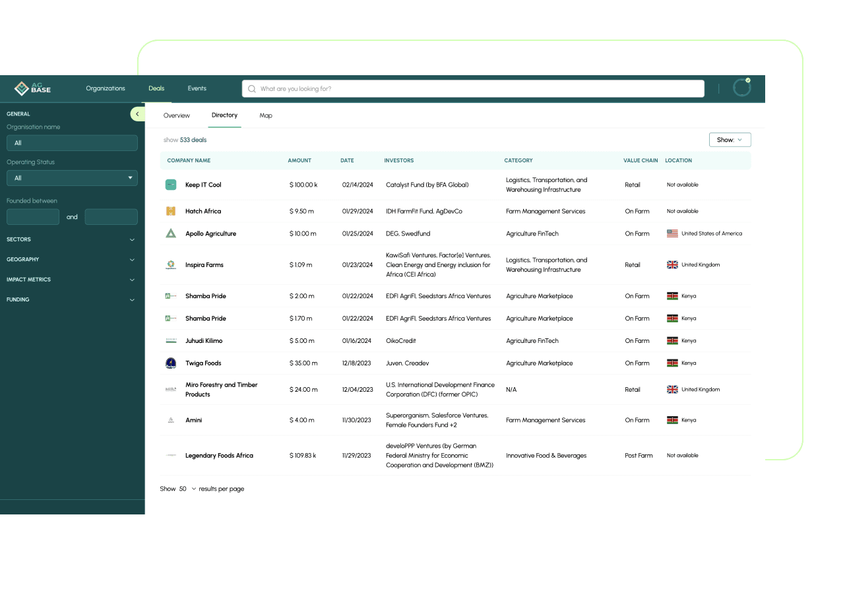Image resolution: width=845 pixels, height=616 pixels.
Task: Open Hatch Africa company link
Action: click(x=203, y=211)
